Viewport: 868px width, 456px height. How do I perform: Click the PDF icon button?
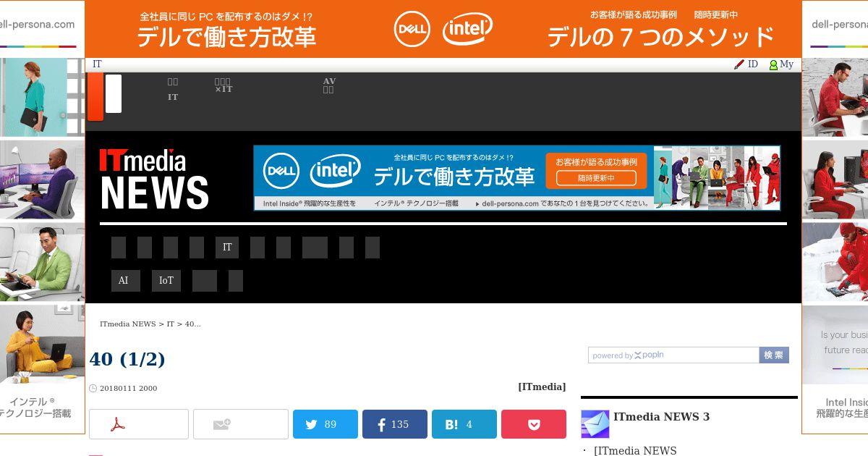[139, 424]
